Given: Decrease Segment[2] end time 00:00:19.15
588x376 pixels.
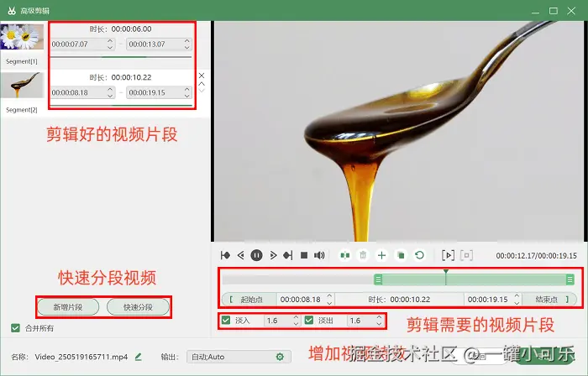Looking at the screenshot, I should point(187,96).
